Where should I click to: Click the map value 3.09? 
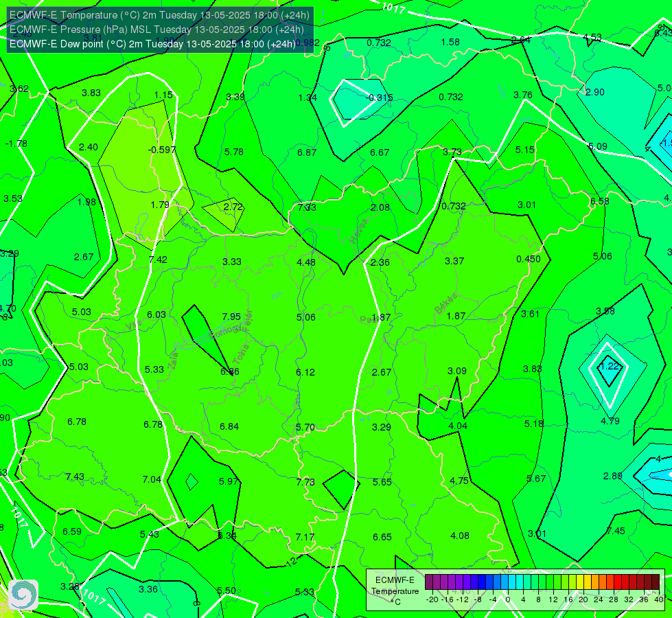457,371
